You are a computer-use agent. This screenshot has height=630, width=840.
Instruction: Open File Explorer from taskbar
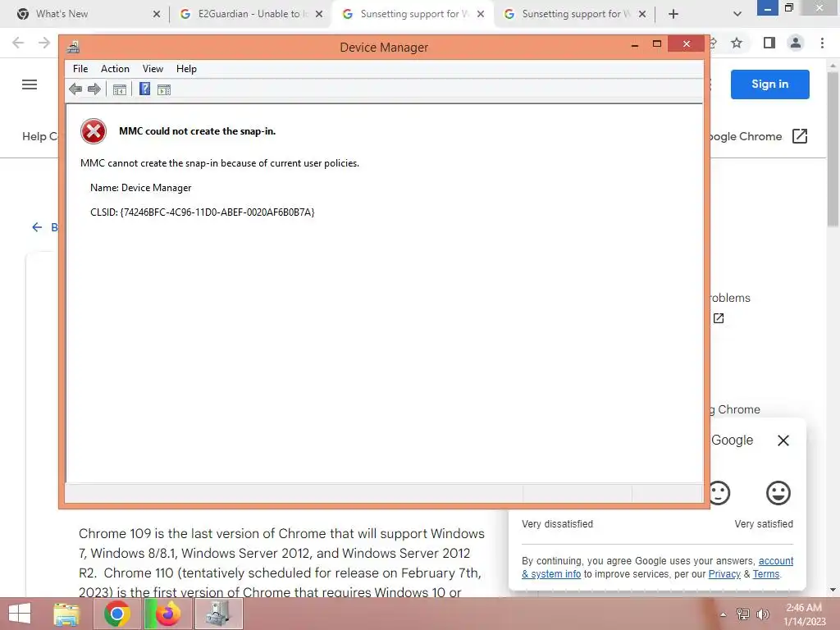point(66,614)
